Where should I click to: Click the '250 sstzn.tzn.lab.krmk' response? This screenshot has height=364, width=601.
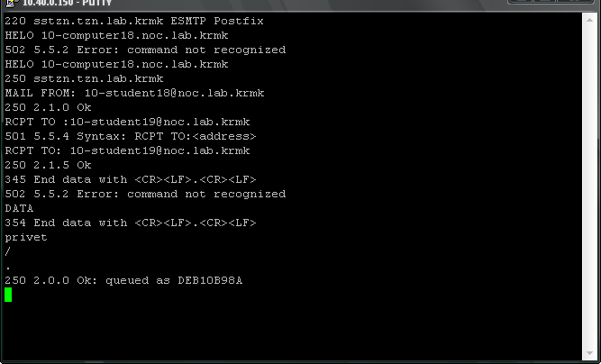click(x=84, y=78)
